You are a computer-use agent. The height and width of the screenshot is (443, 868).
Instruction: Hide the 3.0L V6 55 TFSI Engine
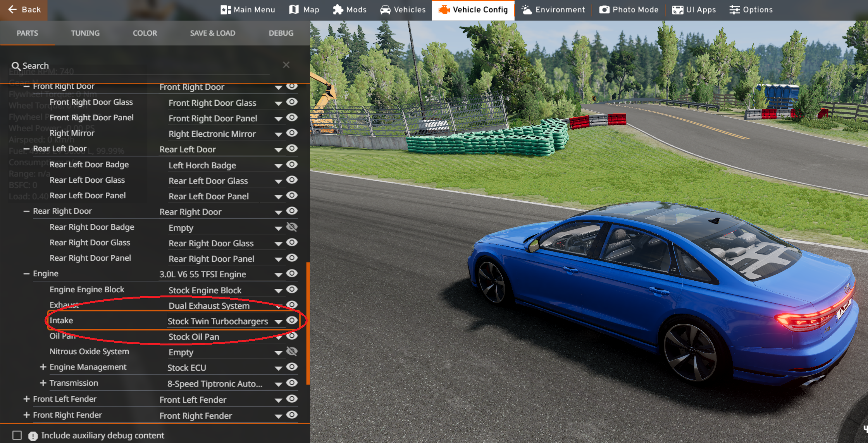tap(292, 273)
